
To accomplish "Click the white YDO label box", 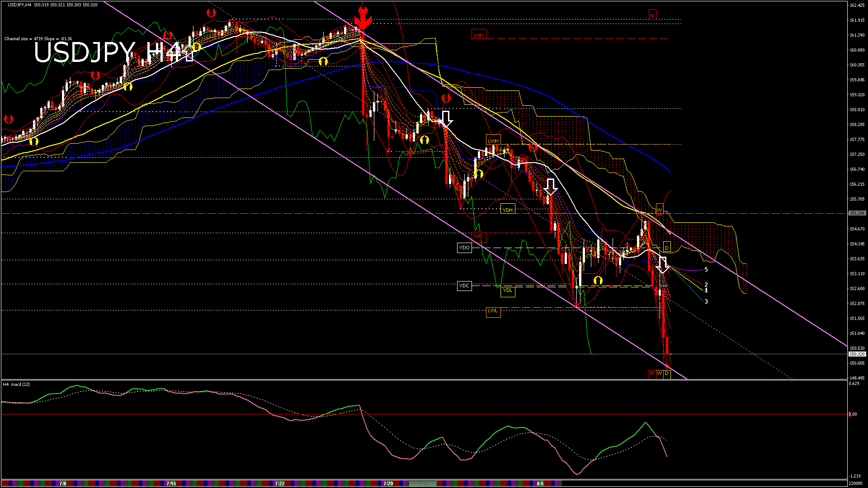I will coord(464,248).
